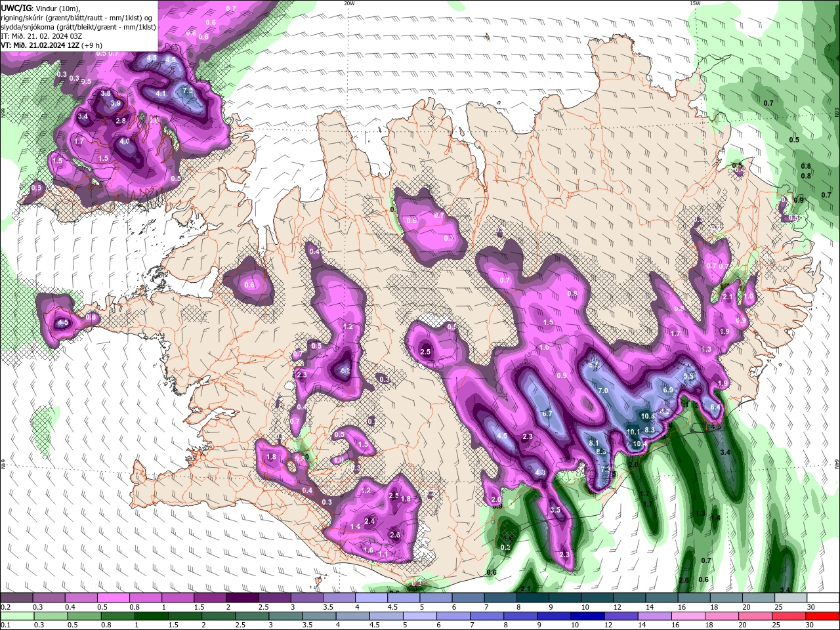Image resolution: width=840 pixels, height=630 pixels.
Task: Click the 'slydda/snjókoma' legend description line
Action: point(78,27)
